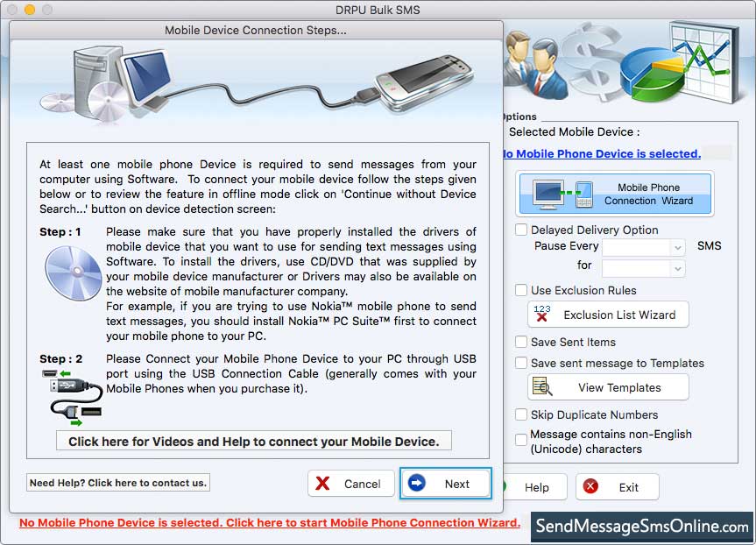The image size is (756, 545).
Task: Click the Next button
Action: pyautogui.click(x=446, y=484)
